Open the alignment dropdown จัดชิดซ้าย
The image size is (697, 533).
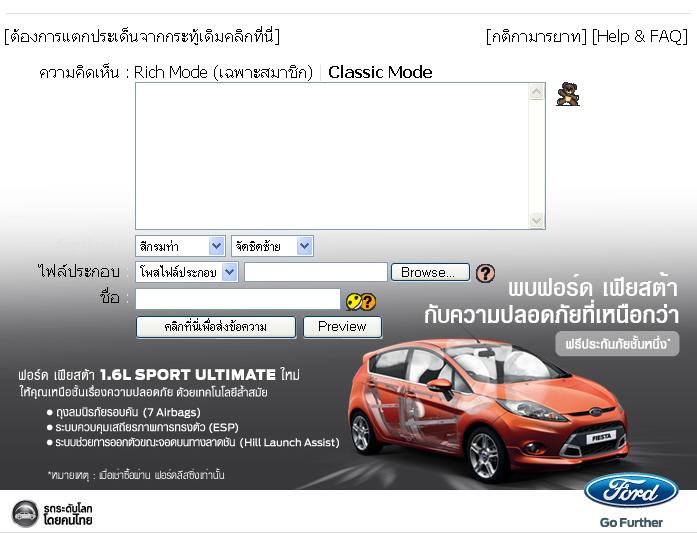tap(272, 246)
